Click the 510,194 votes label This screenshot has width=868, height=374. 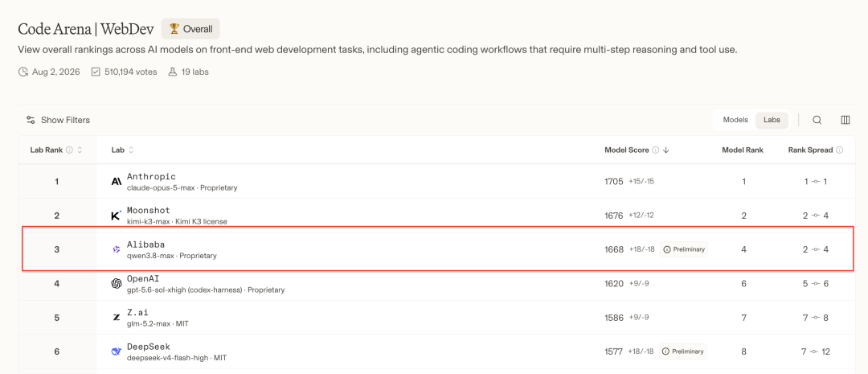pyautogui.click(x=131, y=72)
